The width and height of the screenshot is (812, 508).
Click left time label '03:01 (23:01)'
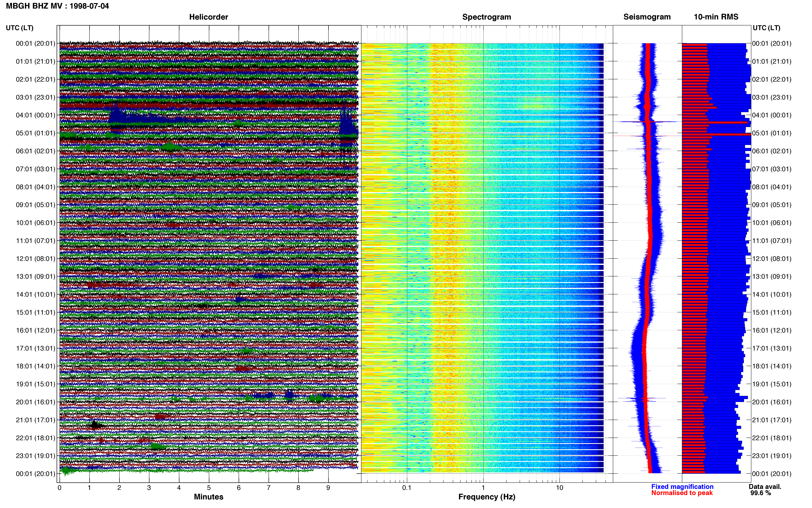[35, 97]
